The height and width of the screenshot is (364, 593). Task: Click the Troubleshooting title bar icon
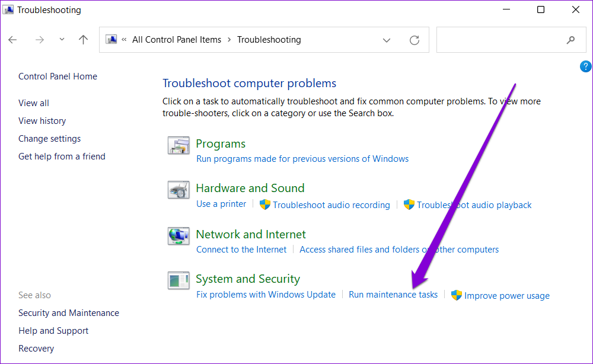pyautogui.click(x=8, y=9)
